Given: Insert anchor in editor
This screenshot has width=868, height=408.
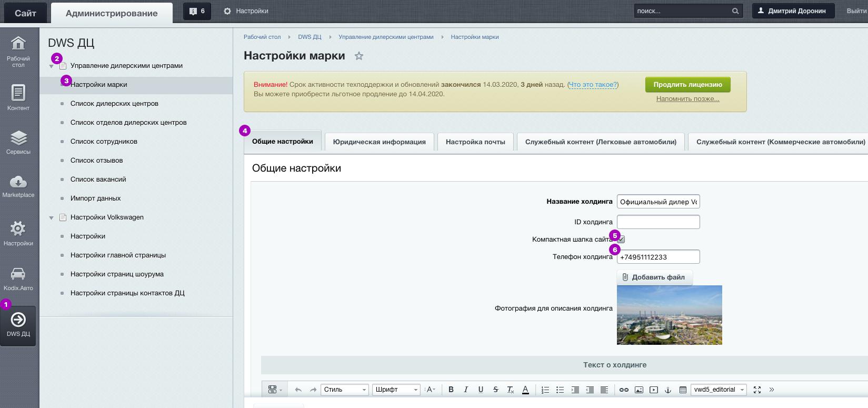Looking at the screenshot, I should pos(668,390).
